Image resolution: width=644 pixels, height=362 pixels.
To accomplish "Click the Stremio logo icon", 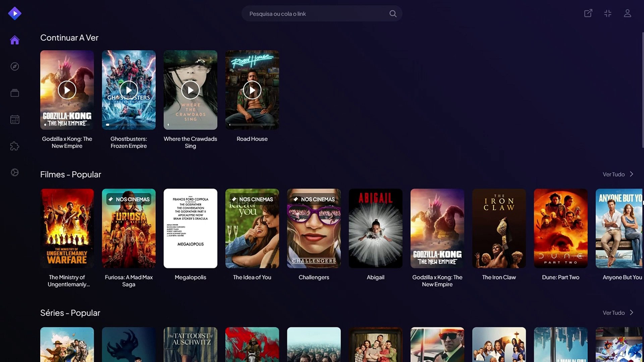I will [15, 13].
